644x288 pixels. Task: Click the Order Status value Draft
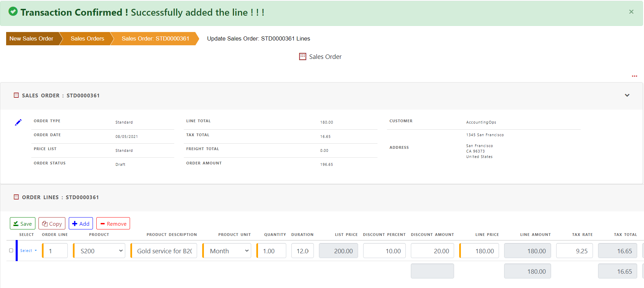click(x=120, y=164)
